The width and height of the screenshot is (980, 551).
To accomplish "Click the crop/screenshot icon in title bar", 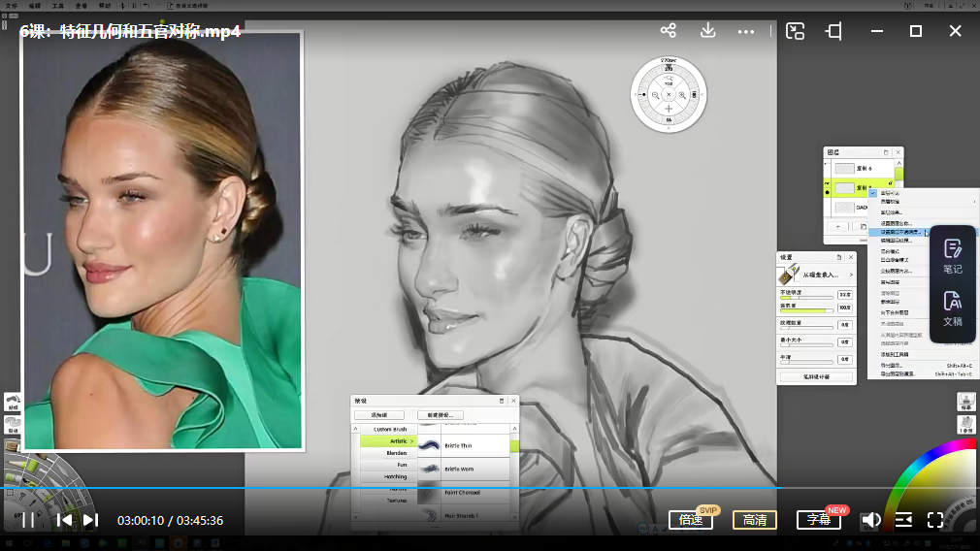I will click(833, 31).
